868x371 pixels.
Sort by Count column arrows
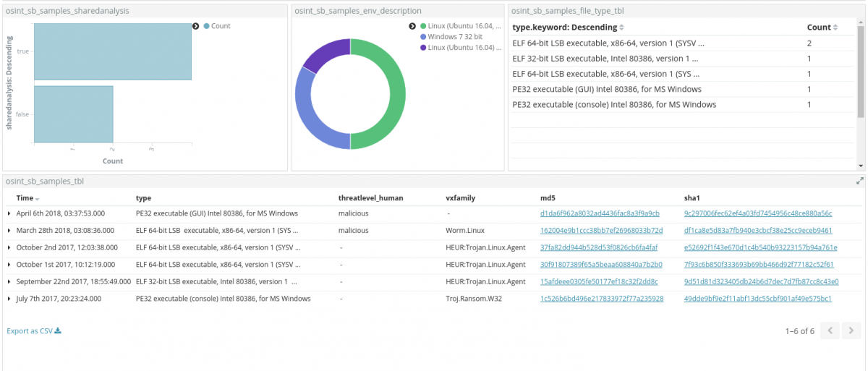click(836, 27)
